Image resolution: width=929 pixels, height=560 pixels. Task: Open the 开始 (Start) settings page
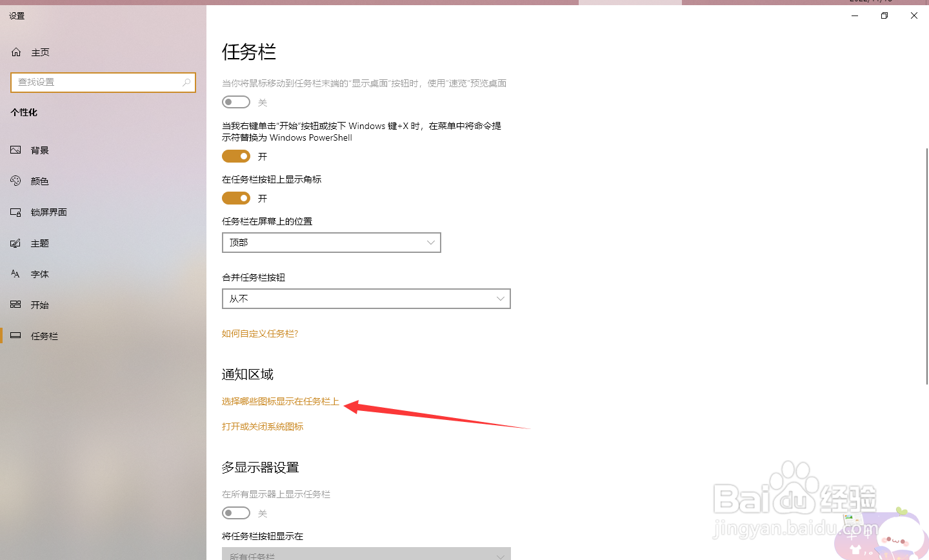coord(39,305)
